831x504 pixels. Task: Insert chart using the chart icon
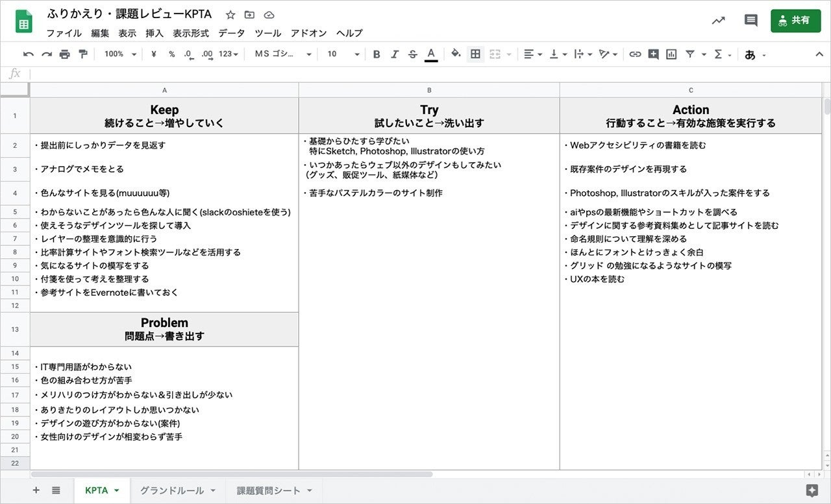[x=671, y=54]
